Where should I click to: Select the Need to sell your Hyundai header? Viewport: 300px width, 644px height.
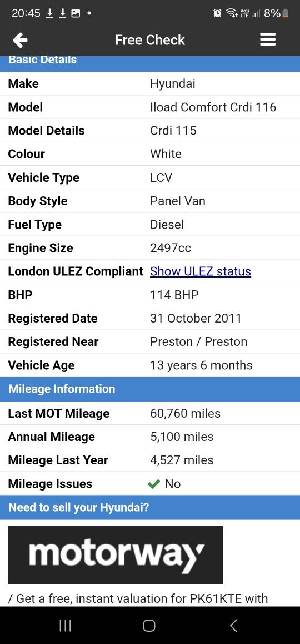pos(150,508)
